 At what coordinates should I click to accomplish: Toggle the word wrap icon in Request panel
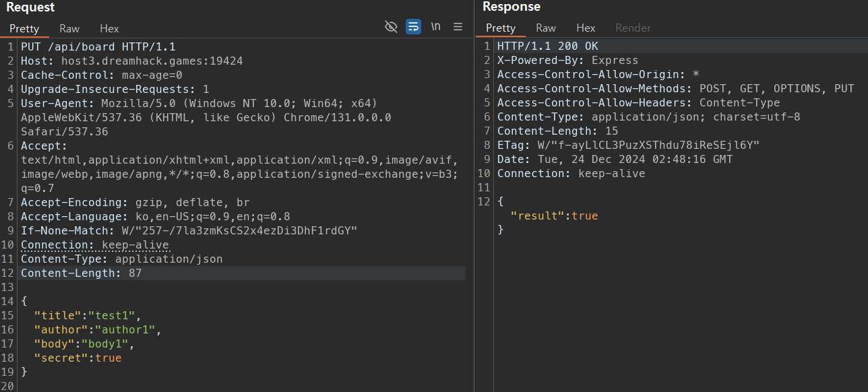click(x=413, y=27)
